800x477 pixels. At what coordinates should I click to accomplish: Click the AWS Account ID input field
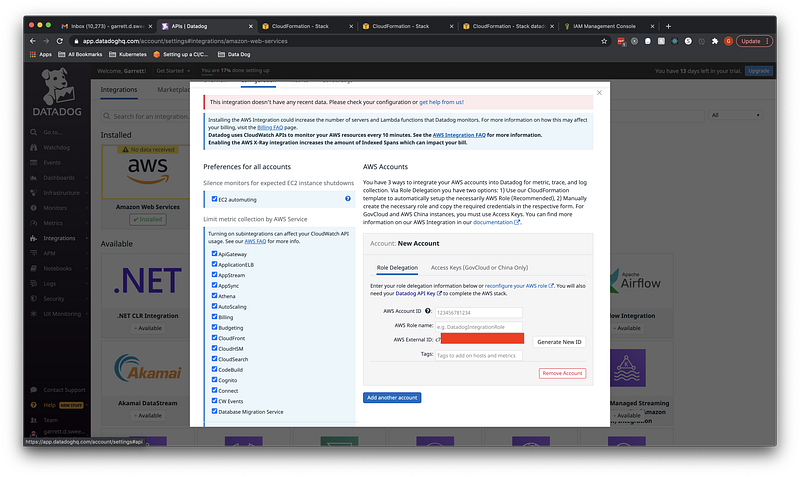[478, 312]
